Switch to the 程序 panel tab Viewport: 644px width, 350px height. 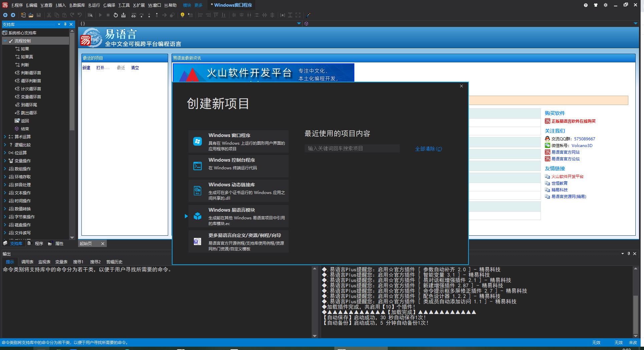36,243
